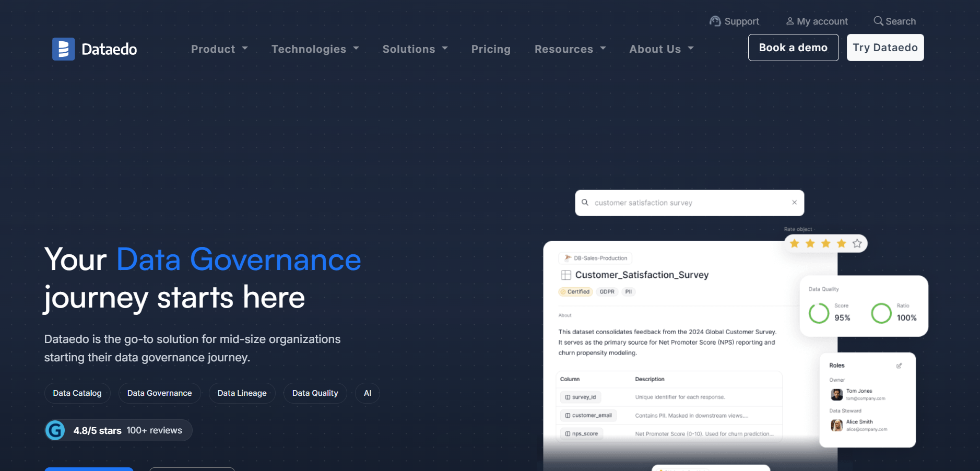980x471 pixels.
Task: Click magnifier icon in customer satisfaction search
Action: click(x=585, y=203)
